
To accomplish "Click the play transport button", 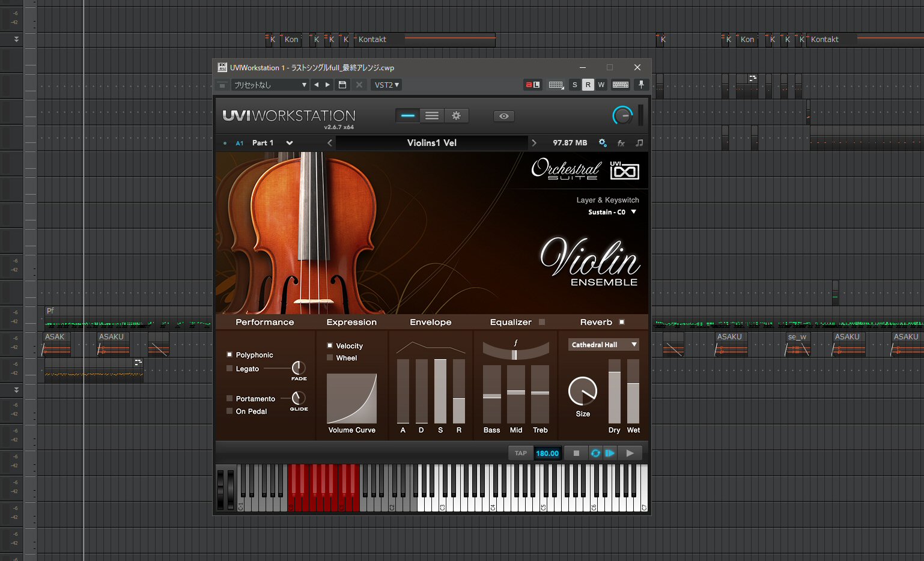I will [630, 453].
